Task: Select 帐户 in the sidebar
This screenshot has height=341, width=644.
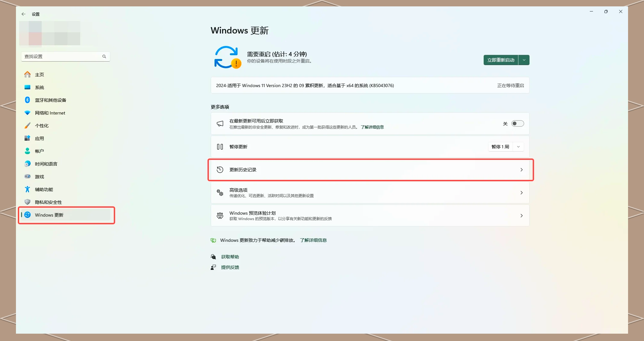Action: (x=66, y=151)
